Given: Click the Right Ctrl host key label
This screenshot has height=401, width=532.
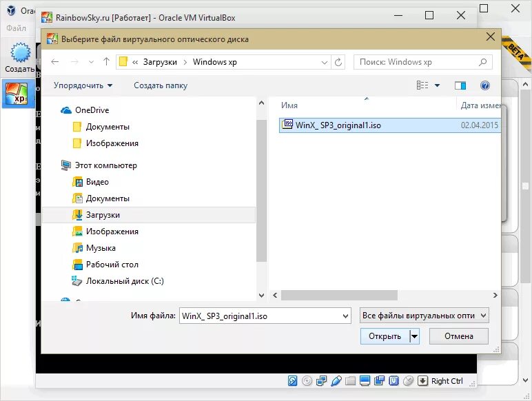Looking at the screenshot, I should (447, 381).
